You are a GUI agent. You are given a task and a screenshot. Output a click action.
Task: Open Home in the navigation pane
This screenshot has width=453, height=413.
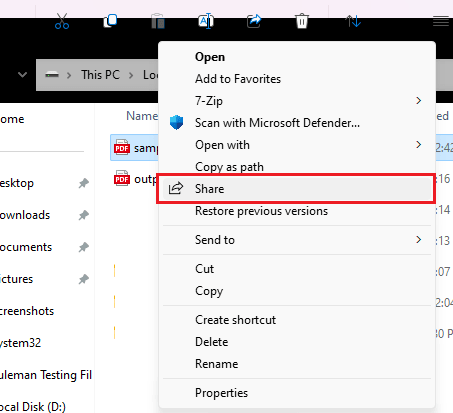pyautogui.click(x=12, y=119)
